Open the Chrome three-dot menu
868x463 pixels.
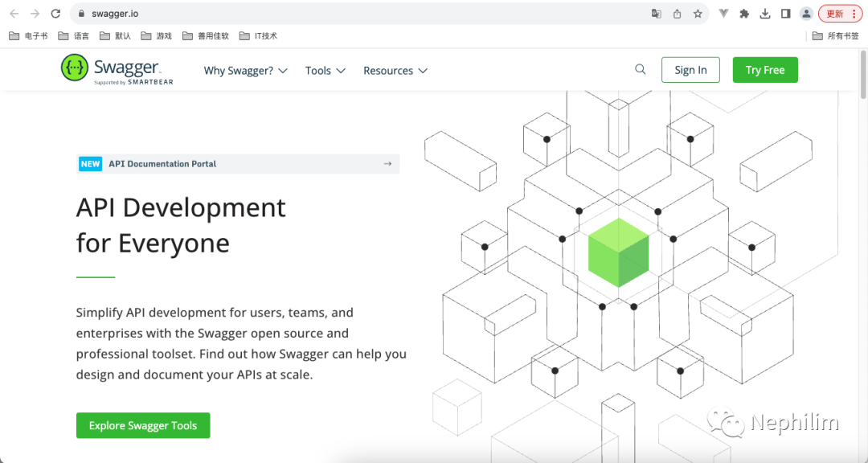(854, 14)
